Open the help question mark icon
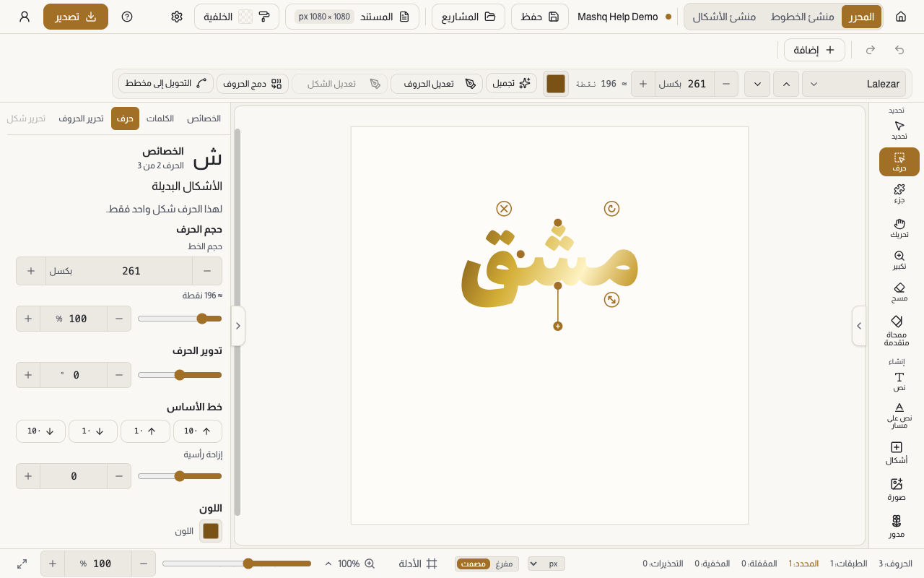Screen dimensions: 924x578 (x=127, y=17)
